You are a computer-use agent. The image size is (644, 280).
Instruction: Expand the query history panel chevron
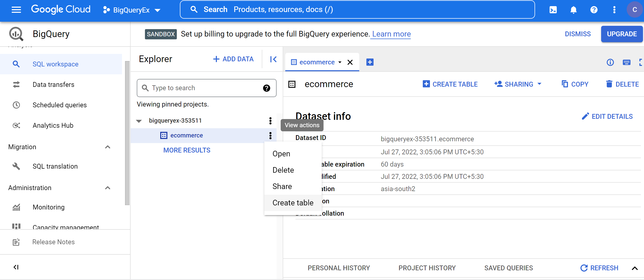pyautogui.click(x=635, y=268)
